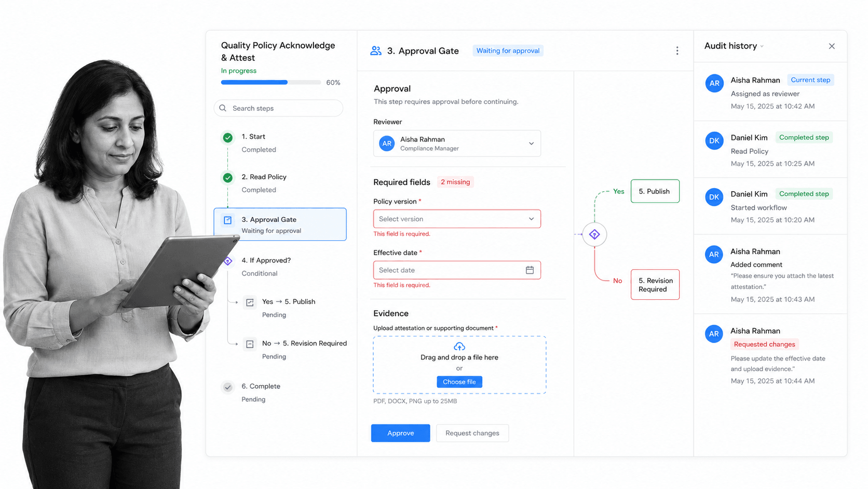This screenshot has height=489, width=868.
Task: Click the Yes label on the flow branch
Action: click(618, 191)
